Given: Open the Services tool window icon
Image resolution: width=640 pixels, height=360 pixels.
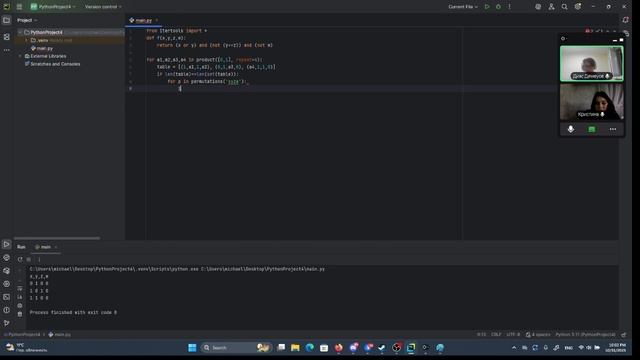Looking at the screenshot, I should pyautogui.click(x=7, y=284).
